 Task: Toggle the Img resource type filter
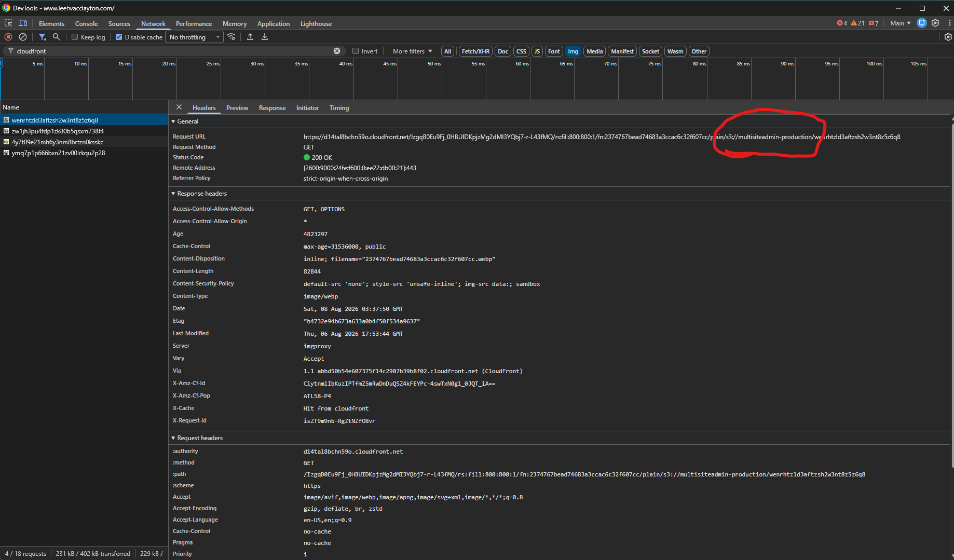pos(573,51)
